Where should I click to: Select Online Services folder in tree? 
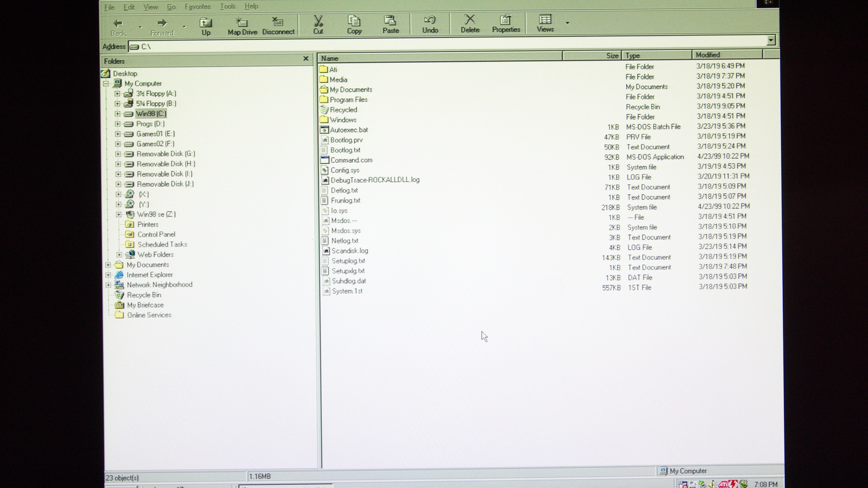click(x=149, y=315)
